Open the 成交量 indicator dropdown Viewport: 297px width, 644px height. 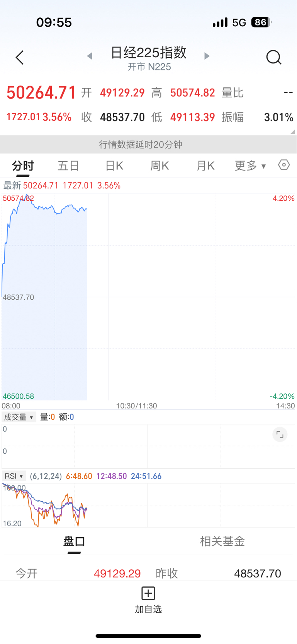[19, 417]
